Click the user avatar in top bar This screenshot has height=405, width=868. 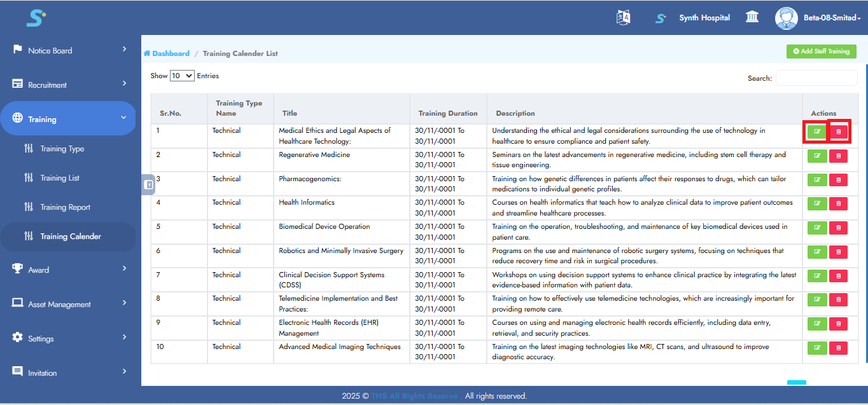[786, 18]
